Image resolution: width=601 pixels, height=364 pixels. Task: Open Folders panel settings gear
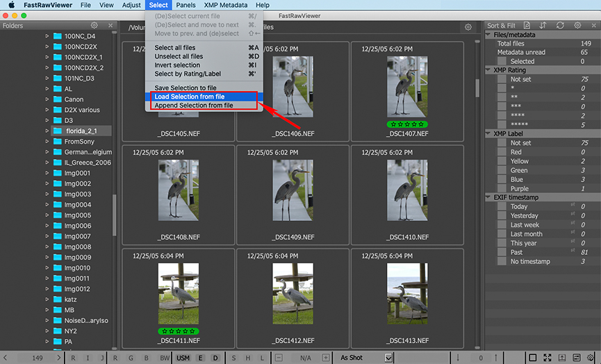coord(94,26)
